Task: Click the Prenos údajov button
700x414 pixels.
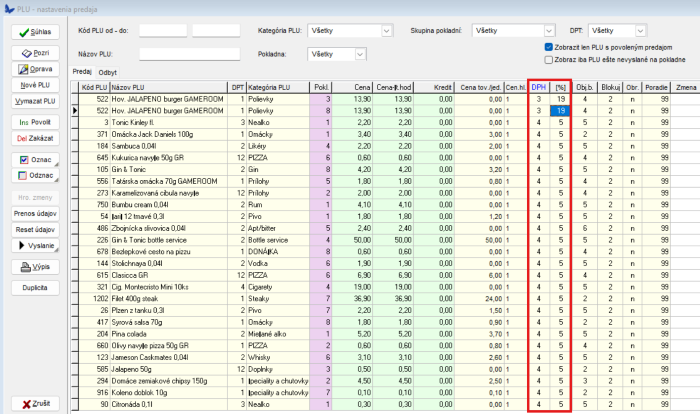Action: click(x=35, y=213)
